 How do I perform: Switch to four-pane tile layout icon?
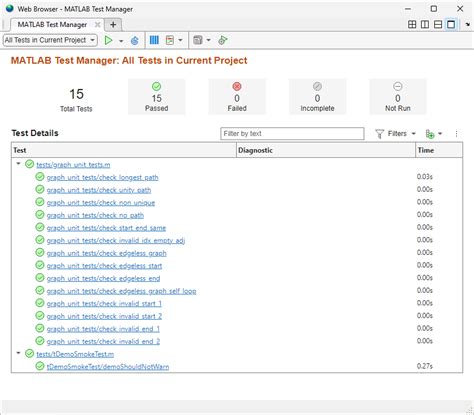pyautogui.click(x=412, y=24)
